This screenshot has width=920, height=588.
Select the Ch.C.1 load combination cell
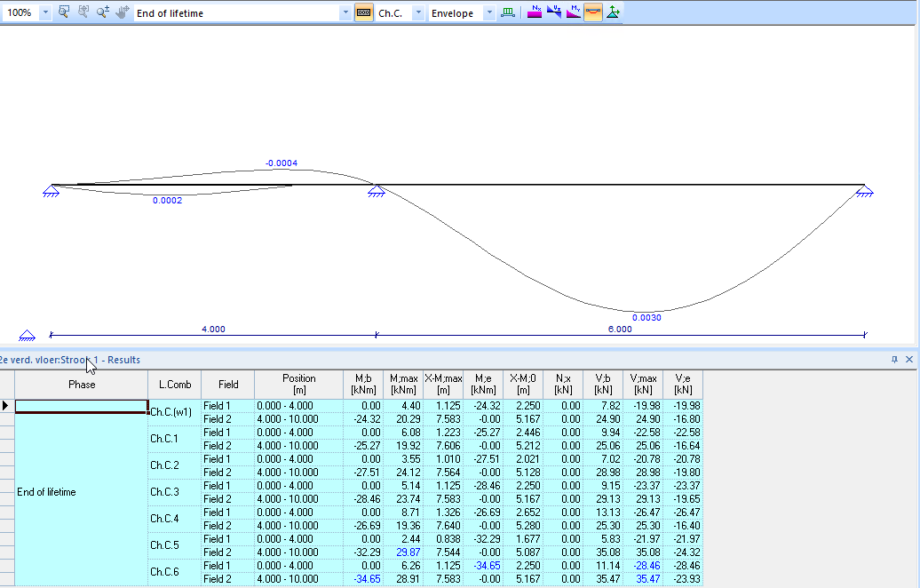[x=175, y=439]
